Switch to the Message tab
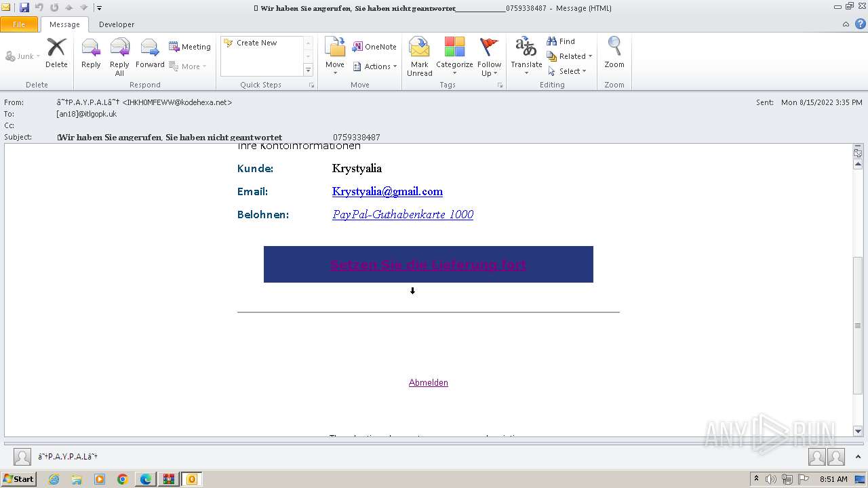Image resolution: width=868 pixels, height=488 pixels. pos(64,24)
